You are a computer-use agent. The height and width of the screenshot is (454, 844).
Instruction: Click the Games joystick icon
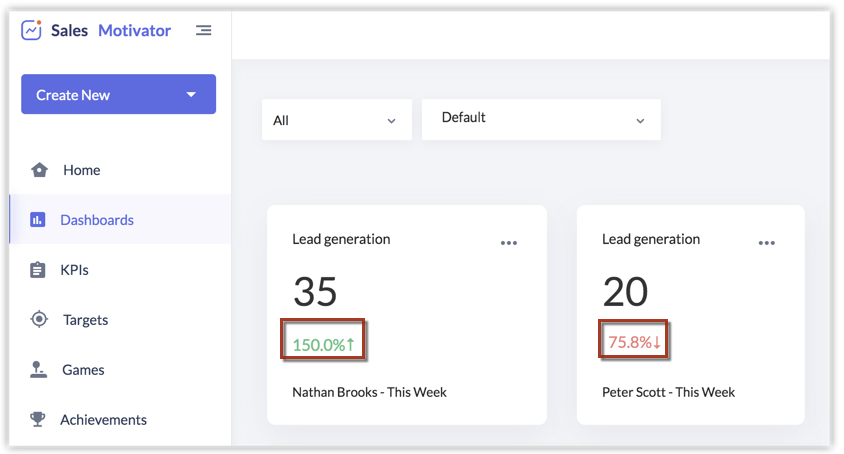click(39, 370)
